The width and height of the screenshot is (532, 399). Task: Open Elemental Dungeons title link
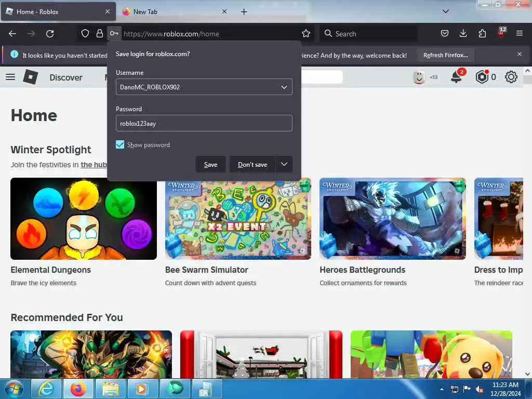50,270
